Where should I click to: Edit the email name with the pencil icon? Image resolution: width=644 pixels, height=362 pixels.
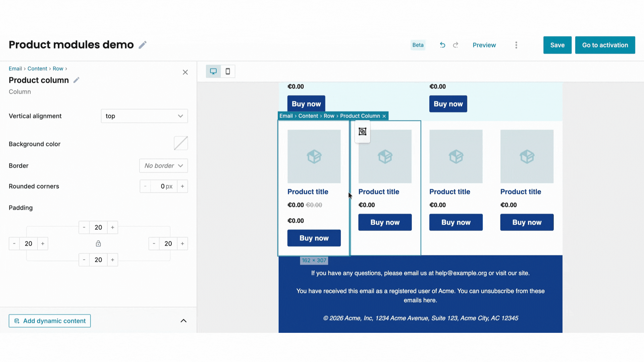click(143, 45)
